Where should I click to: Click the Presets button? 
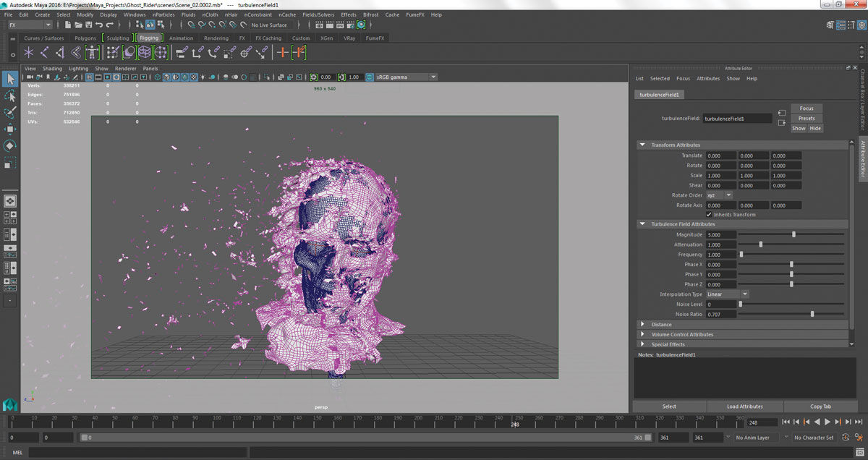pos(807,118)
